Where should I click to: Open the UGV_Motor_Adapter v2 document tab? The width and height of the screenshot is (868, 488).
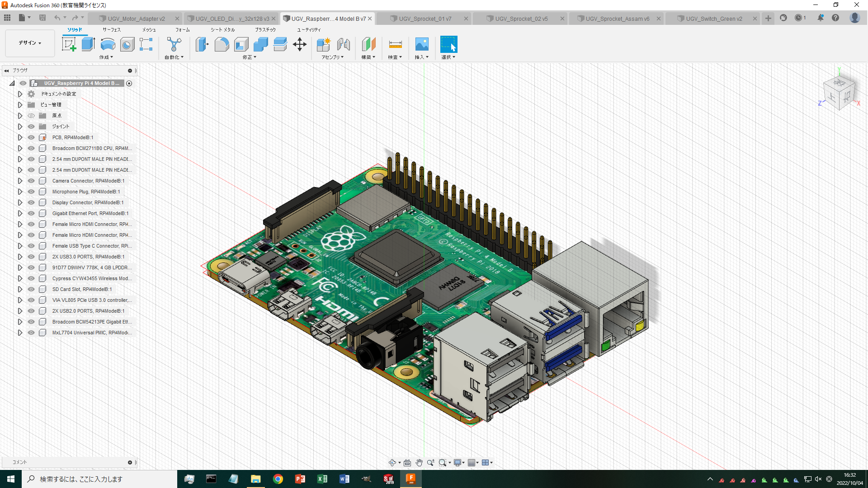pos(136,19)
